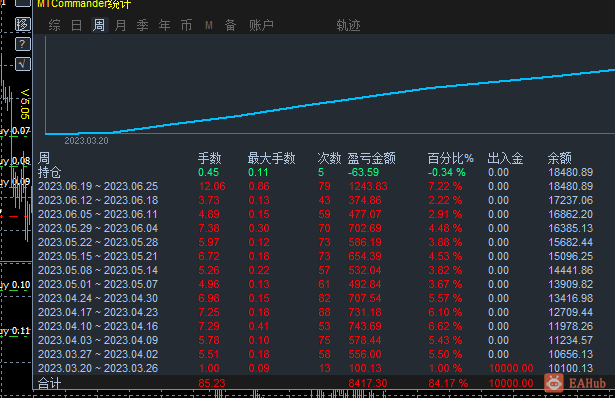
Task: Select week row 2023.06.05 ~ 2023.06.11
Action: click(x=316, y=214)
